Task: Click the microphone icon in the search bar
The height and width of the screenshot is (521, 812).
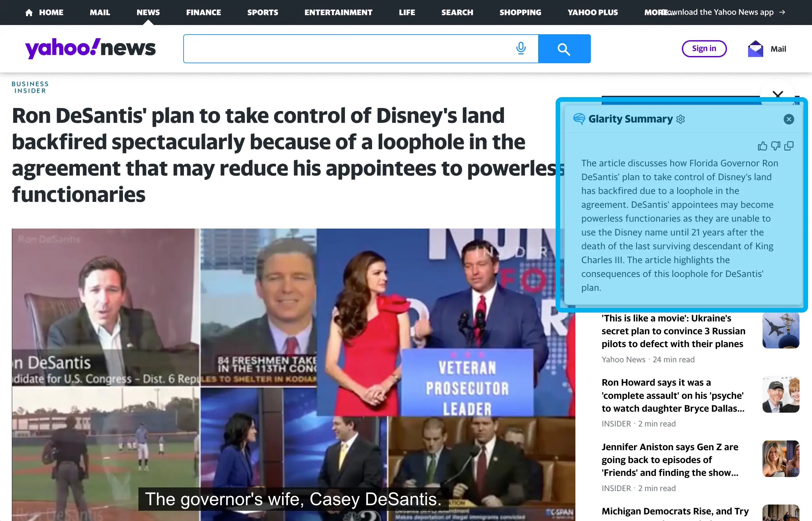Action: [521, 48]
